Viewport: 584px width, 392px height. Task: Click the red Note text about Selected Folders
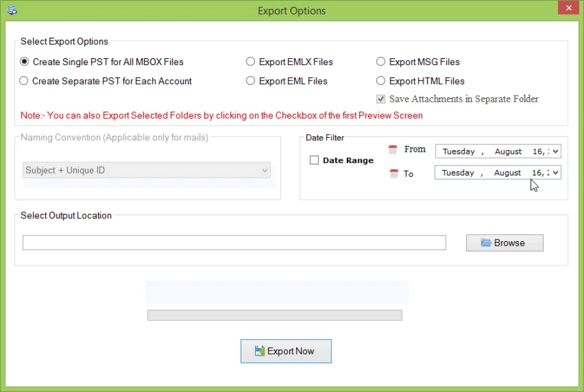point(221,115)
